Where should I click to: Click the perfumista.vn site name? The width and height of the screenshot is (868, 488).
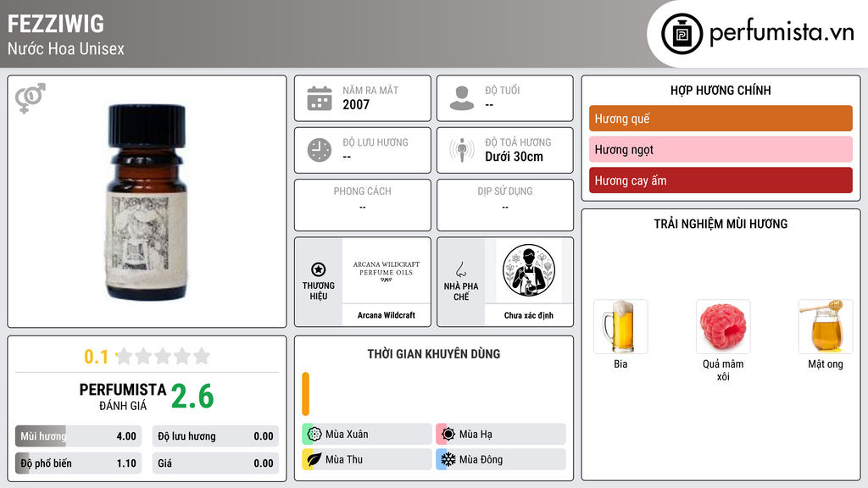(x=782, y=33)
